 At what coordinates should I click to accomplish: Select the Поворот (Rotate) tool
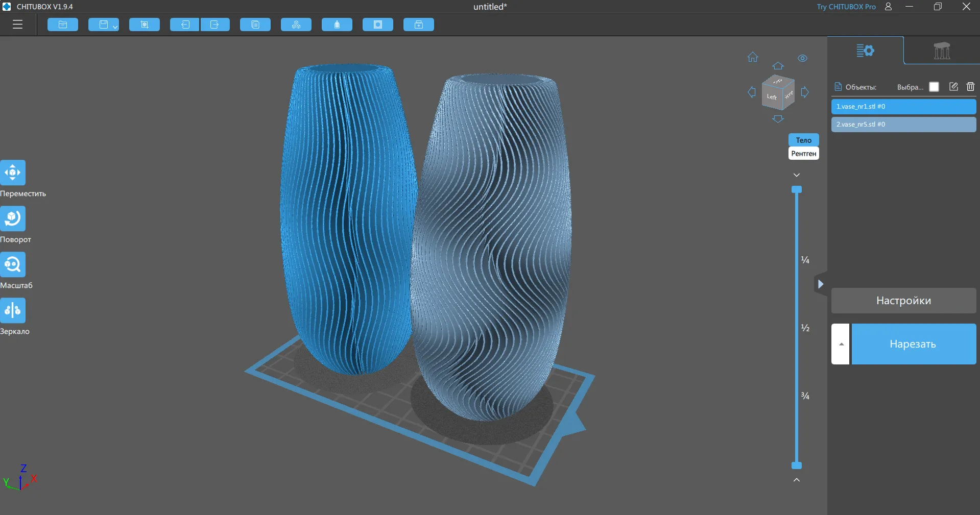(13, 218)
